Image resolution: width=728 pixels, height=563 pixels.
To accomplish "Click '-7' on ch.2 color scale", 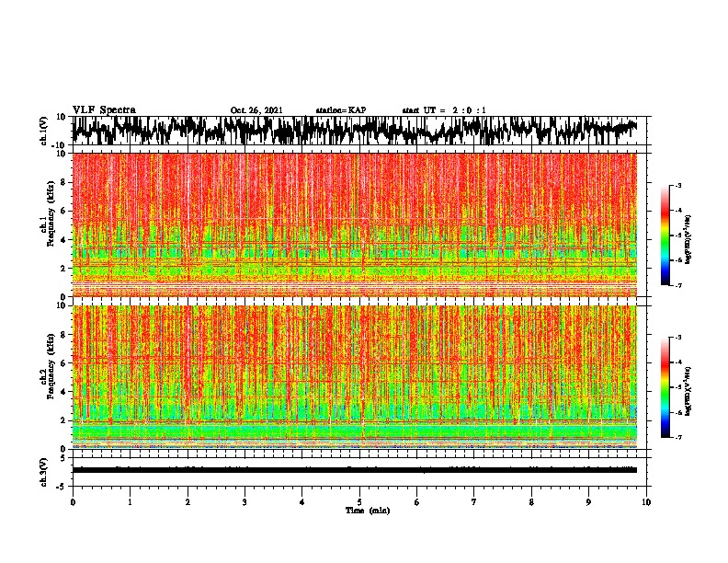I will click(677, 437).
